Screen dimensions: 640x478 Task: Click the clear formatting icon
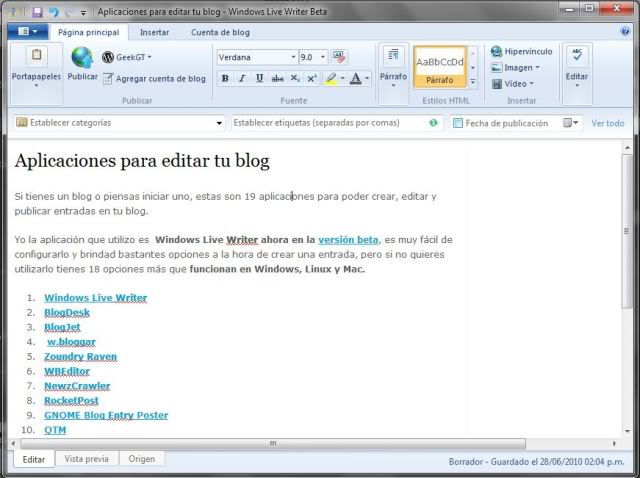tap(339, 57)
